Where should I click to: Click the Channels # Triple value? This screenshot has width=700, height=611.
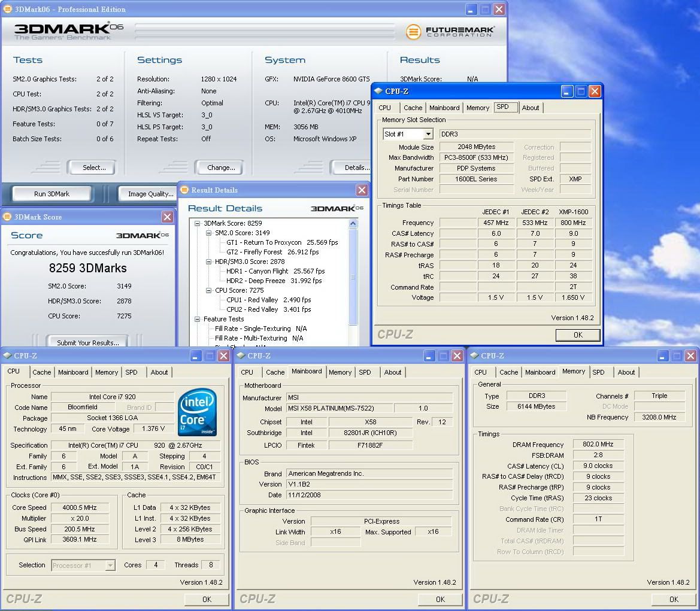(659, 396)
